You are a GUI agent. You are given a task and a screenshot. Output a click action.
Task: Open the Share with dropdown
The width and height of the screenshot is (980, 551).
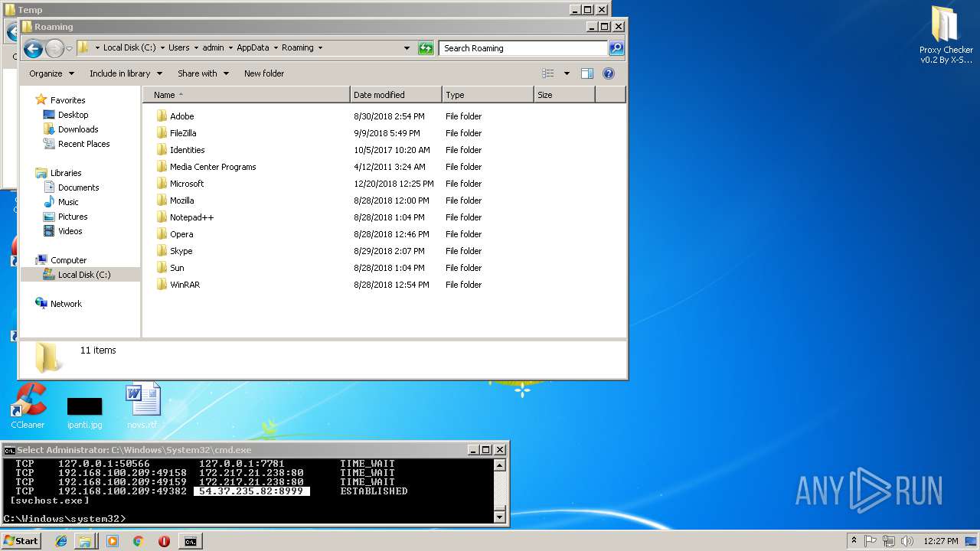pyautogui.click(x=204, y=73)
